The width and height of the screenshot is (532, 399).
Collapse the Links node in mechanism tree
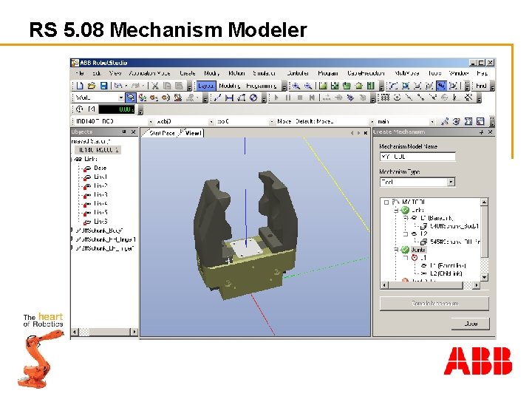point(396,211)
